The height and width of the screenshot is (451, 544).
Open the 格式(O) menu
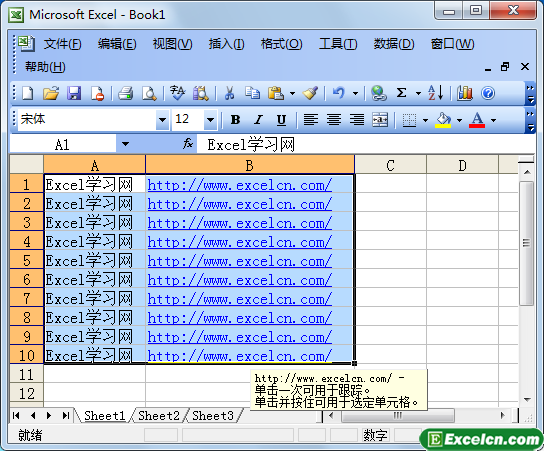[x=281, y=44]
